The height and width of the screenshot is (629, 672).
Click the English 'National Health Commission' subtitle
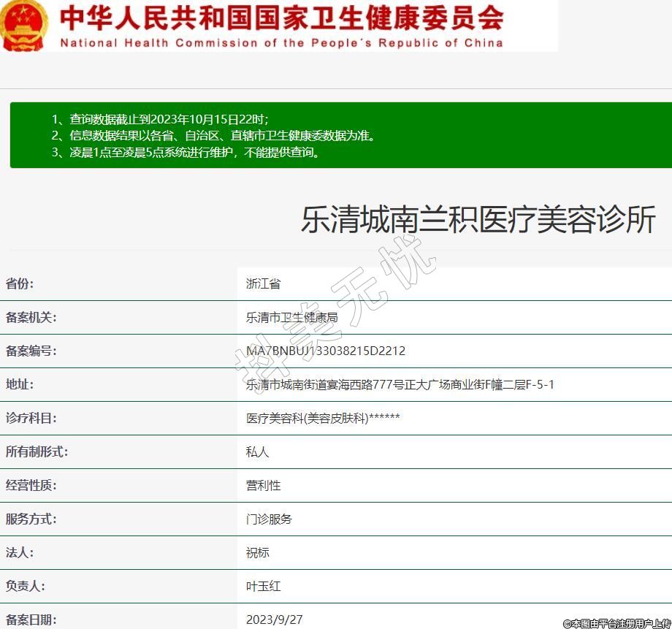281,43
